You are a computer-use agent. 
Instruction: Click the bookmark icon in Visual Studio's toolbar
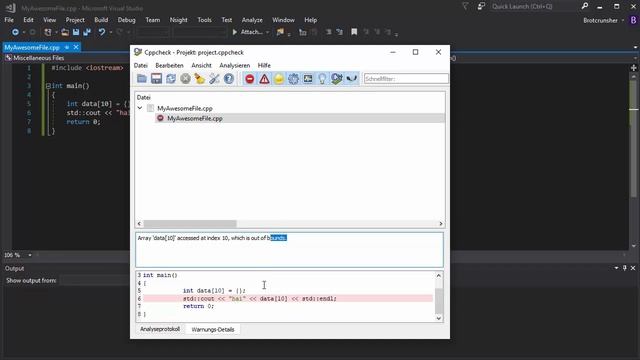[x=354, y=32]
